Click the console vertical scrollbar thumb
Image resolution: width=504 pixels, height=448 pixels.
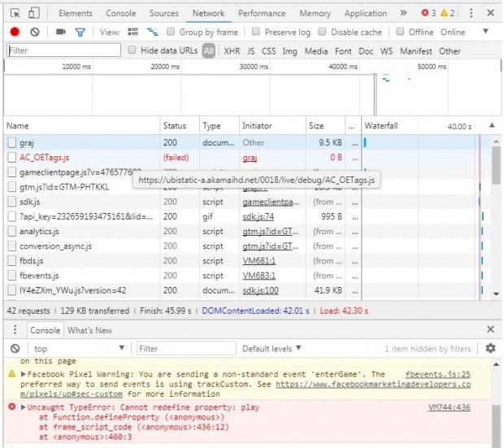coord(496,425)
